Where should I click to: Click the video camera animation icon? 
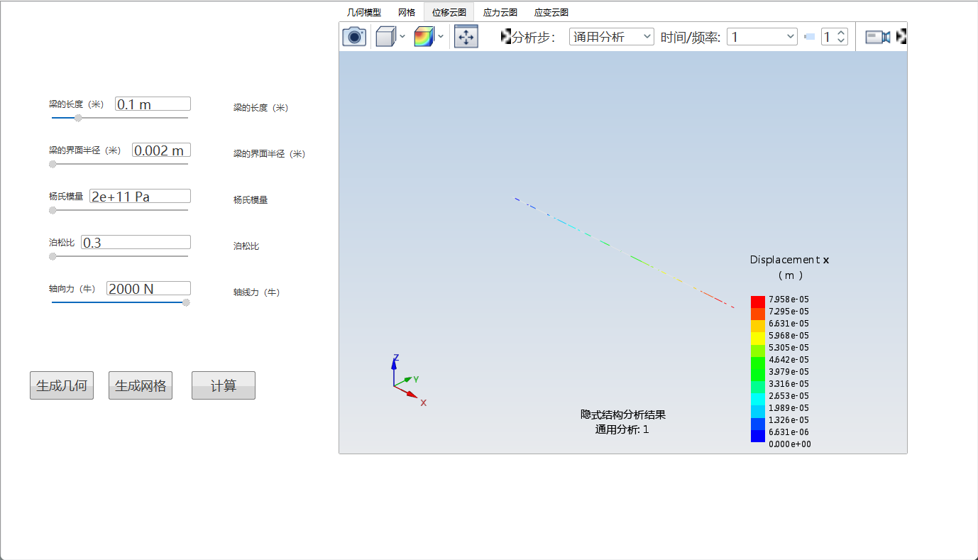coord(878,37)
